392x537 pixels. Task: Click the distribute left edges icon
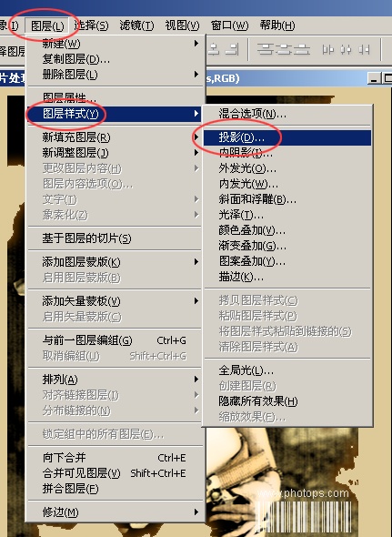(327, 50)
